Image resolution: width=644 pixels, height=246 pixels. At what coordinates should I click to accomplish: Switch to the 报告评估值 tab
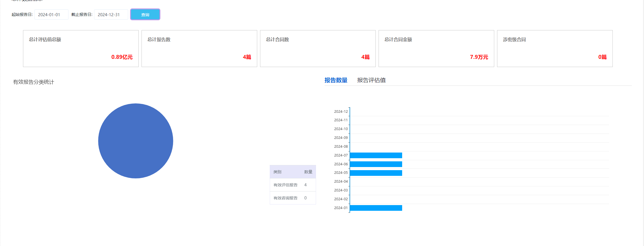pyautogui.click(x=371, y=80)
